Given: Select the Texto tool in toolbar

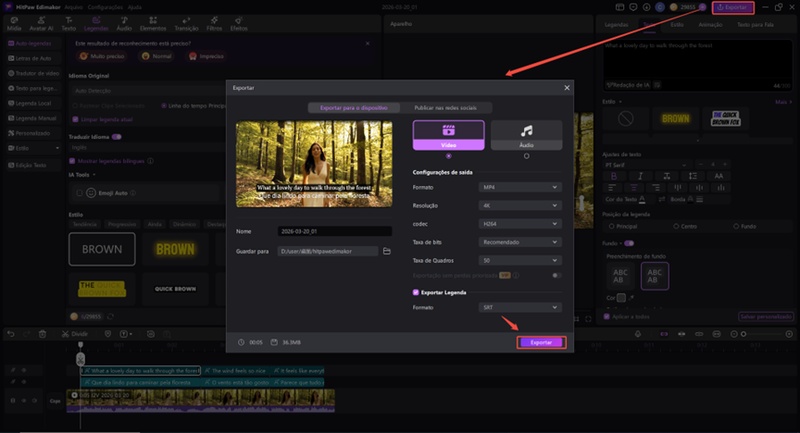Looking at the screenshot, I should 68,24.
